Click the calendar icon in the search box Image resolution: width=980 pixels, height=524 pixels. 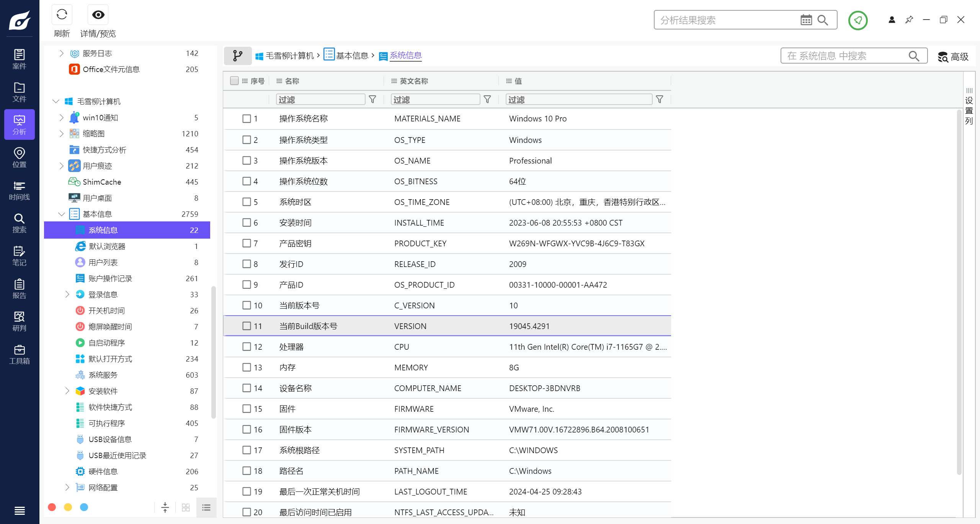click(806, 20)
